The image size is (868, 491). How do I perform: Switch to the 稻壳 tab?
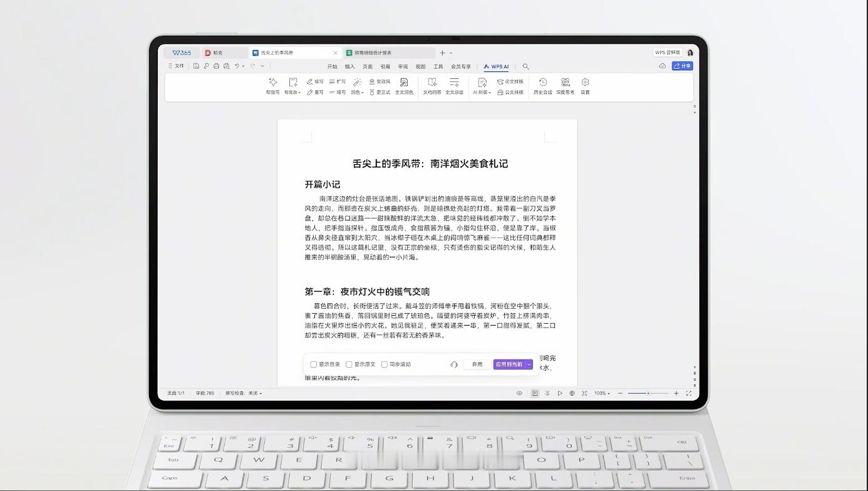pos(224,53)
